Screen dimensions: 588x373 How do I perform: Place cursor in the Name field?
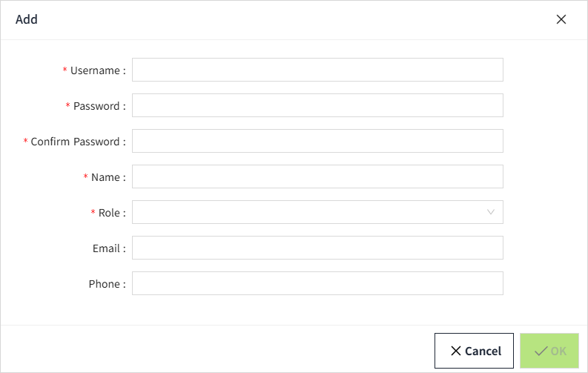(x=317, y=176)
